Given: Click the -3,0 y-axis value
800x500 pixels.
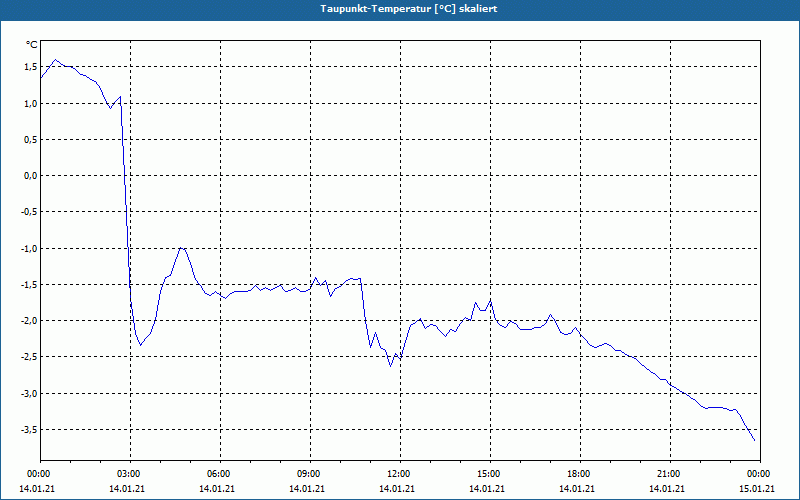Looking at the screenshot, I should click(x=28, y=393).
